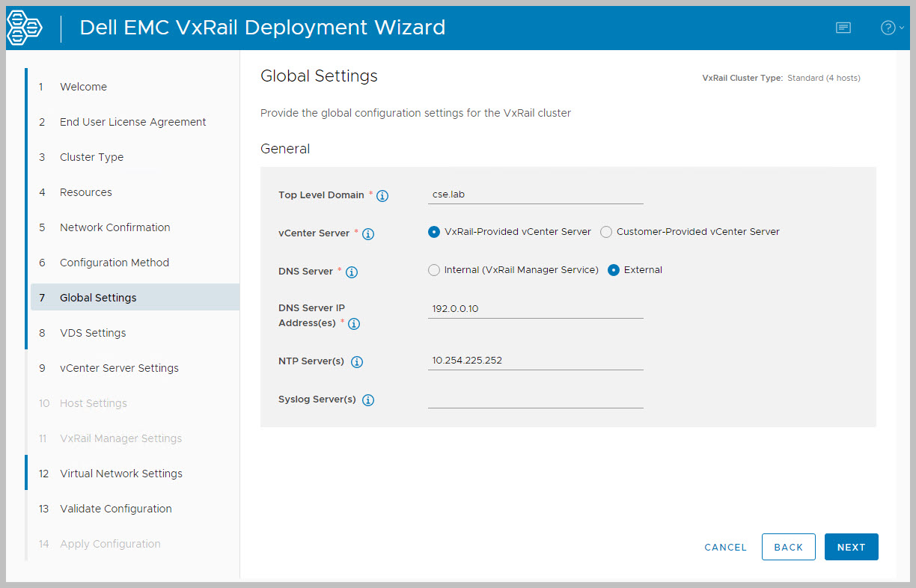Viewport: 916px width, 588px height.
Task: Click the NEXT button
Action: (x=851, y=547)
